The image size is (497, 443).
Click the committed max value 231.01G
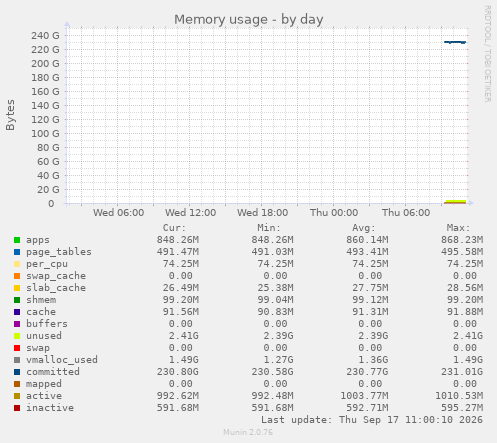tap(462, 372)
